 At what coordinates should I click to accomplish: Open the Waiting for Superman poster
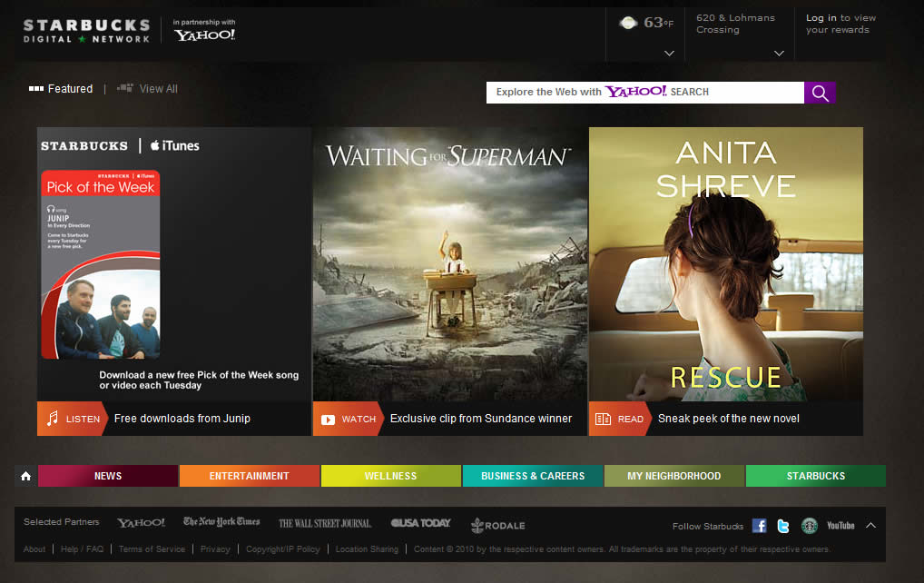click(450, 264)
